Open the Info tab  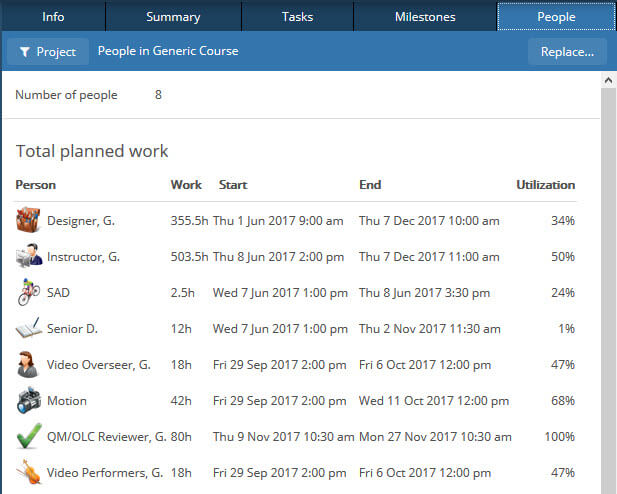(53, 17)
